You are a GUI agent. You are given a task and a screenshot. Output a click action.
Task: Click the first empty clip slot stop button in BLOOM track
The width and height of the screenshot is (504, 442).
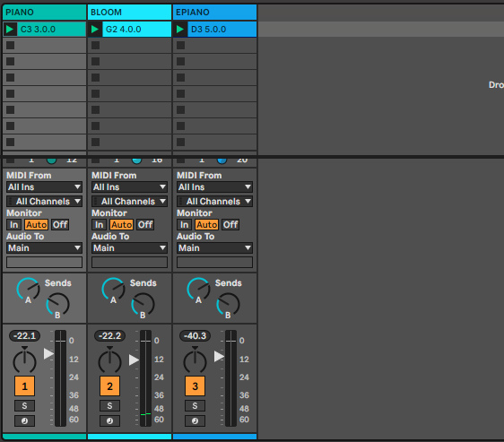[95, 46]
